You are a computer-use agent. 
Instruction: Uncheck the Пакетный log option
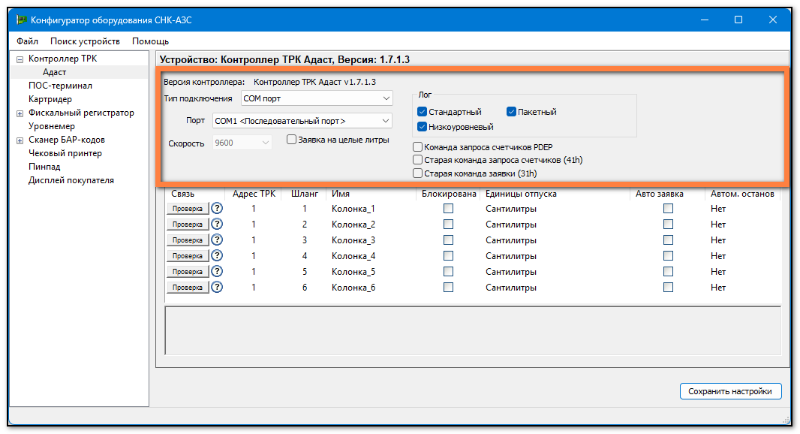coord(511,111)
